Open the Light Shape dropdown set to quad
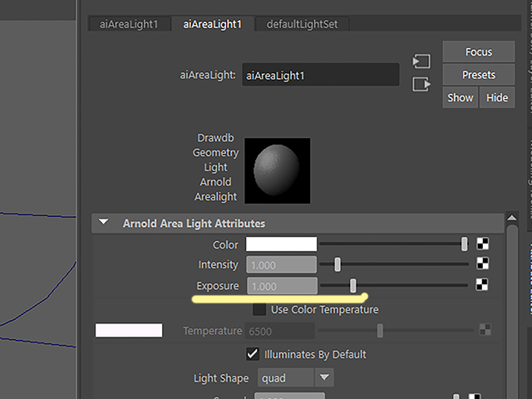This screenshot has height=399, width=532. (296, 377)
